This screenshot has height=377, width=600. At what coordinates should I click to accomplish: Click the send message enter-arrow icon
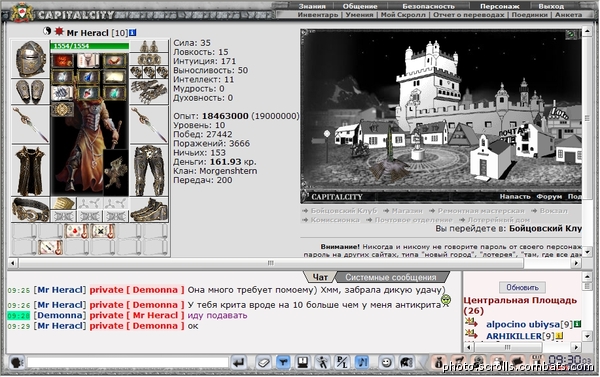pos(239,362)
